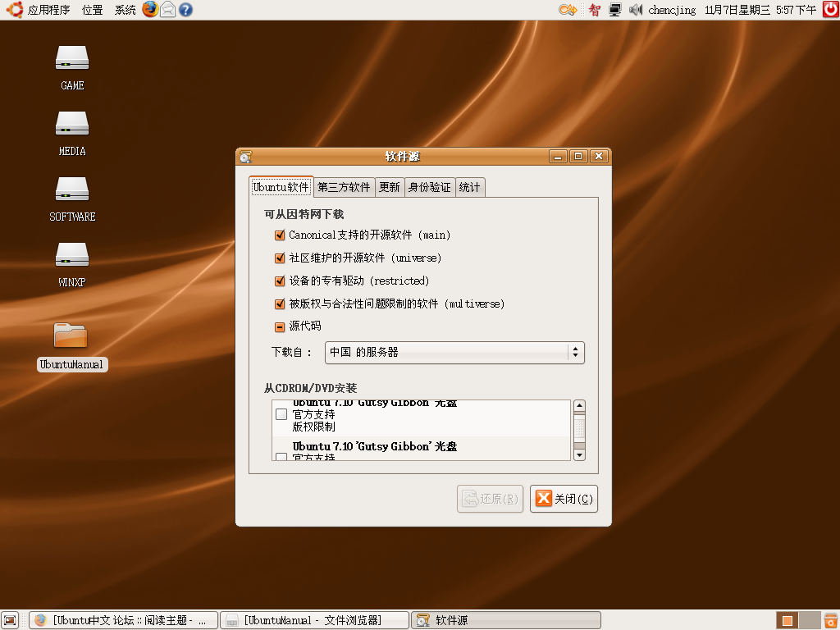This screenshot has width=840, height=630.
Task: Open the 位置 menu
Action: click(x=92, y=10)
